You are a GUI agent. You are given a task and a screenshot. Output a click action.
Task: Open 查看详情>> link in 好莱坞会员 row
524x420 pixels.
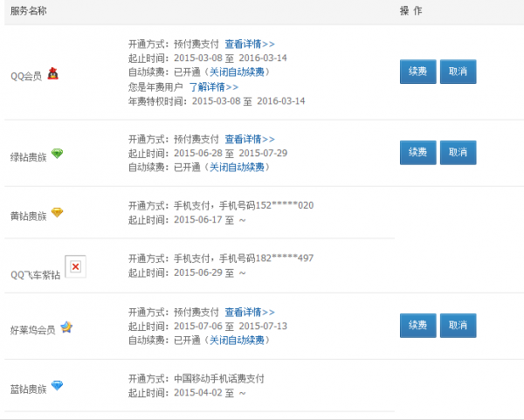[x=250, y=312]
